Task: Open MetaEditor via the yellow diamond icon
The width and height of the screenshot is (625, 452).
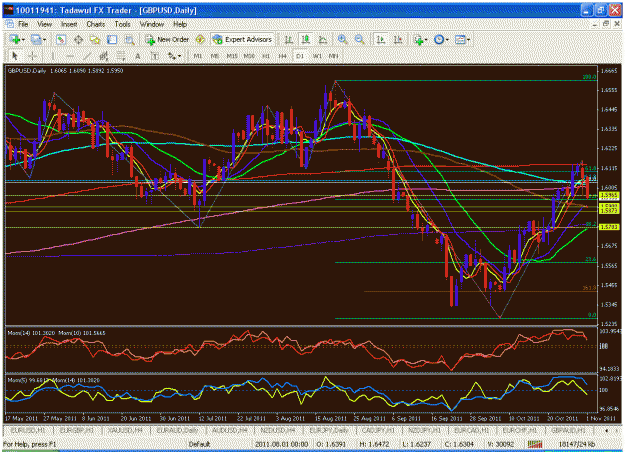Action: [200, 39]
